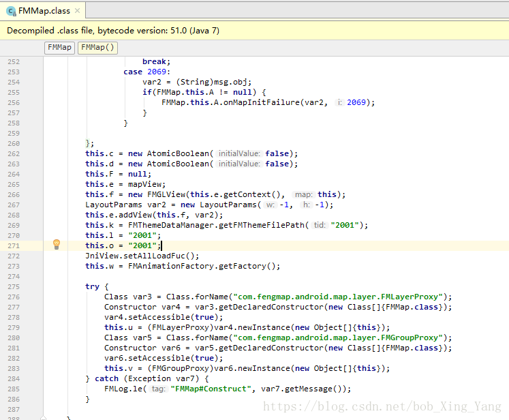This screenshot has height=420, width=509.
Task: Click the FMGroupProxy class name string
Action: (x=338, y=337)
